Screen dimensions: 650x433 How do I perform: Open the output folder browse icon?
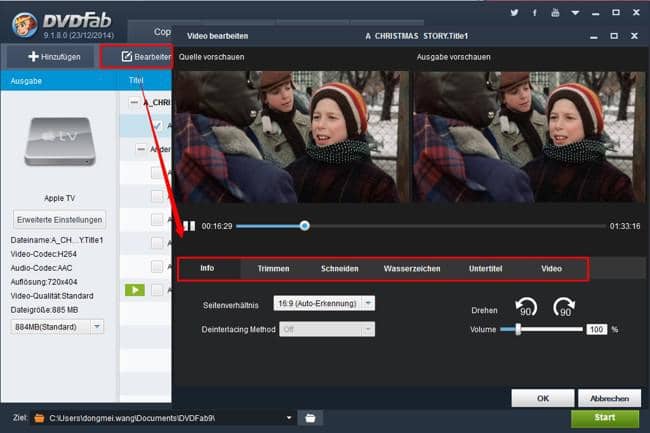click(x=310, y=418)
